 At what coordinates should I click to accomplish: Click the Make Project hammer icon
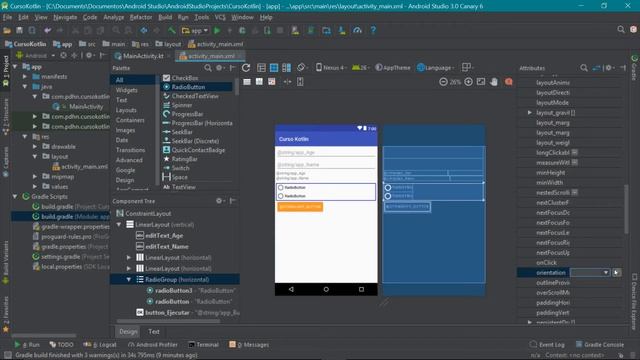171,30
